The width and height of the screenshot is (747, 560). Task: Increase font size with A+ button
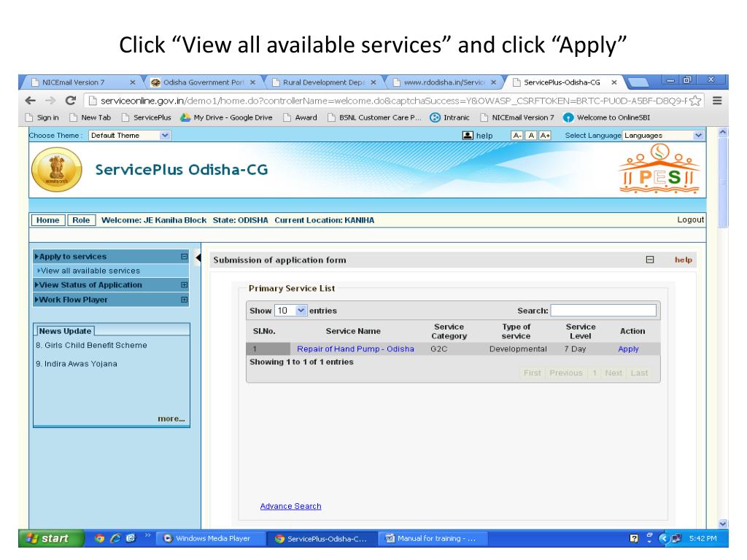pyautogui.click(x=545, y=136)
